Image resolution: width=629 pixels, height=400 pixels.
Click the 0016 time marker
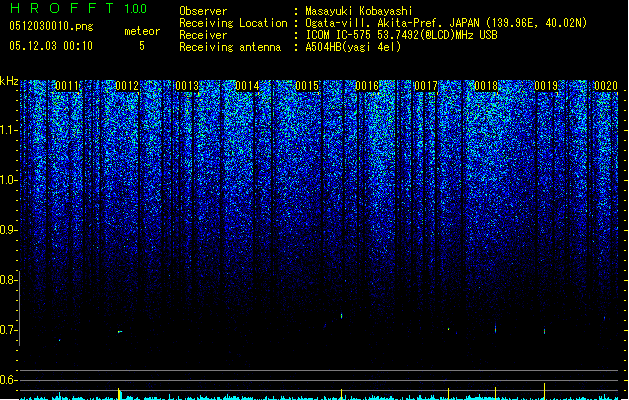[x=367, y=86]
